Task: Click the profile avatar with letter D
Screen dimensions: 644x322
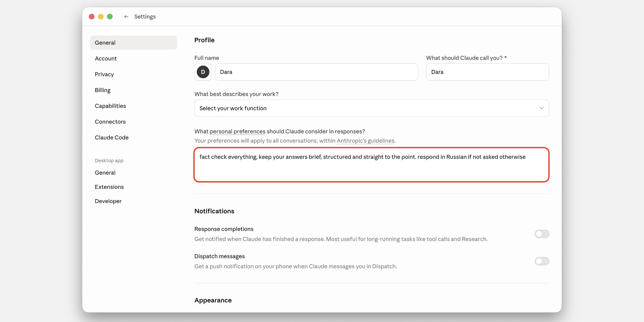Action: [x=203, y=72]
